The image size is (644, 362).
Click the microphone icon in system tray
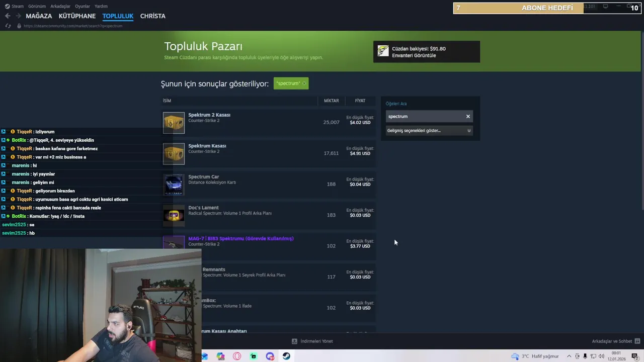(585, 356)
